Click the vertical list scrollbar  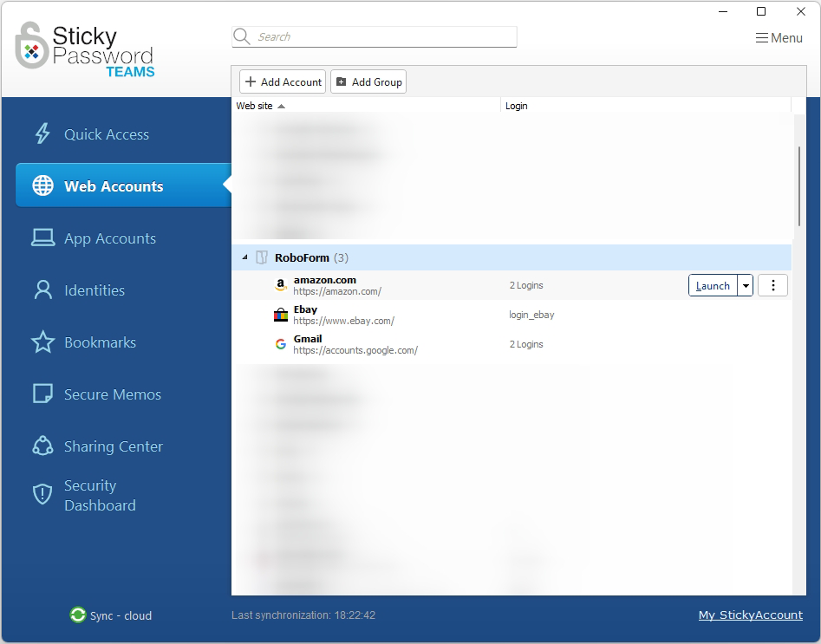click(x=799, y=186)
